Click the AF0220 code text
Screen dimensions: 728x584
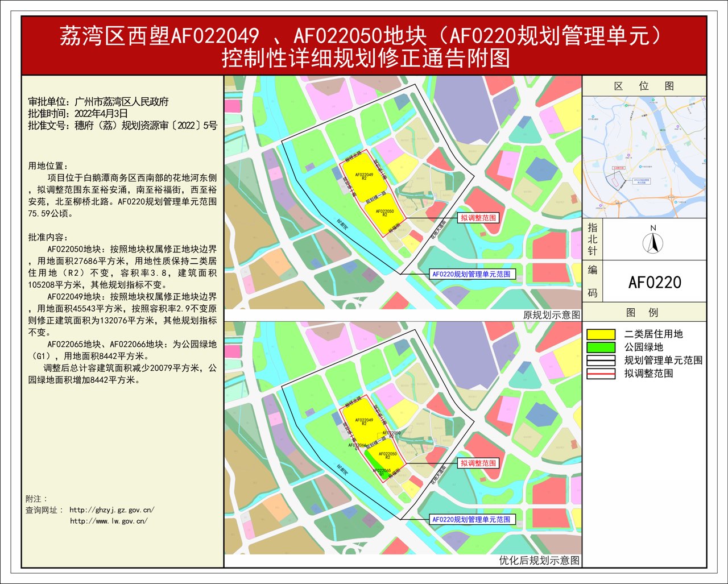point(655,282)
